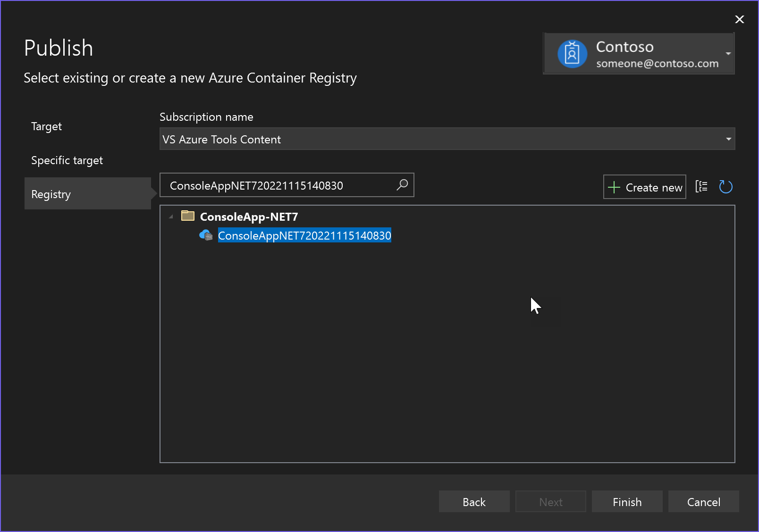Open the Specific target step
The image size is (759, 532).
tap(67, 160)
